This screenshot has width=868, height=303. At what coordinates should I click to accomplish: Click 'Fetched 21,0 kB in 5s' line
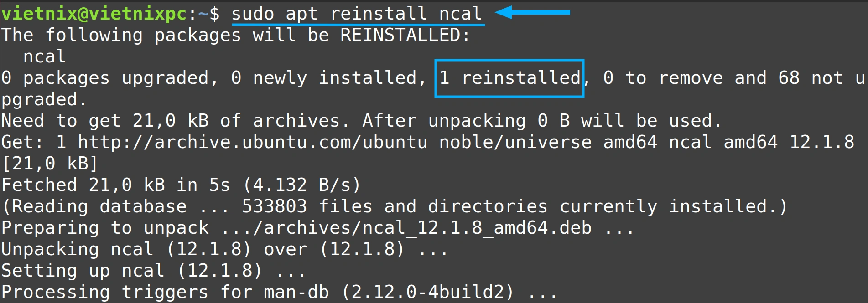pyautogui.click(x=181, y=185)
